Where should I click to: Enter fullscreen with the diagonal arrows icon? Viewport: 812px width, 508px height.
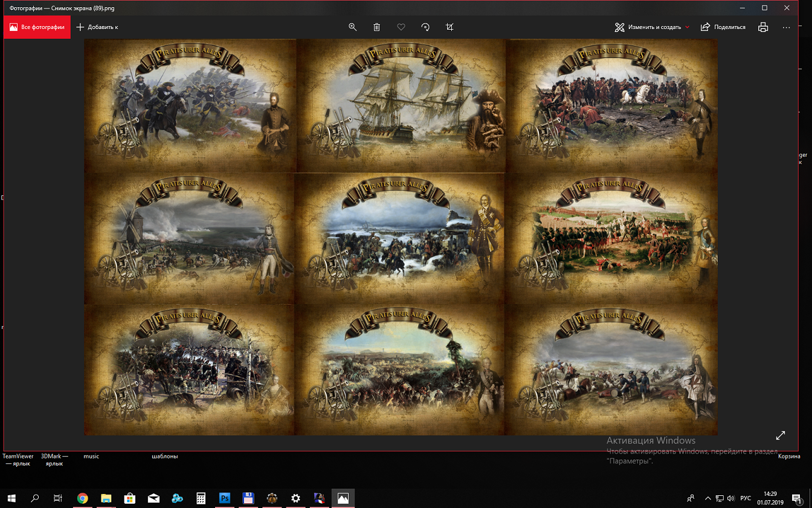tap(780, 435)
